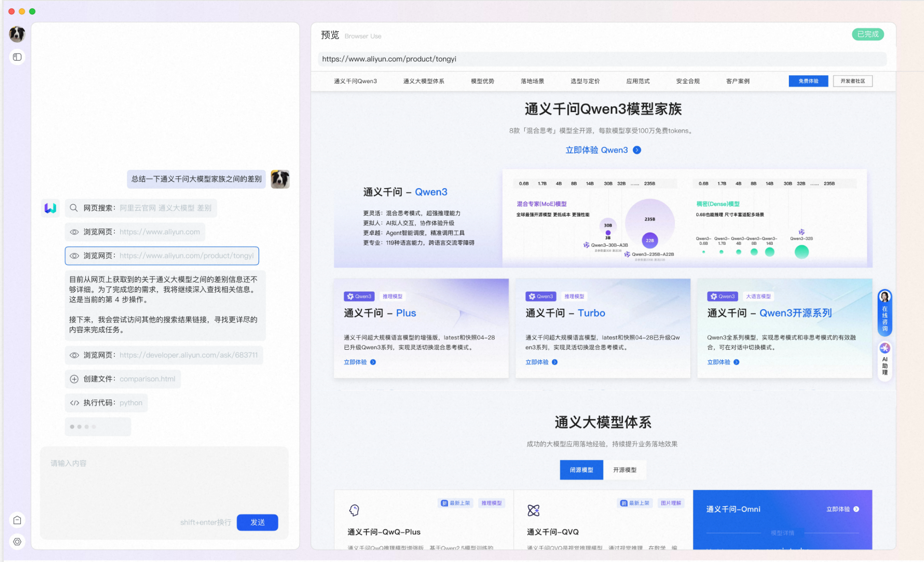Open the settings hexagon icon in sidebar
Viewport: 924px width, 562px height.
click(x=17, y=542)
